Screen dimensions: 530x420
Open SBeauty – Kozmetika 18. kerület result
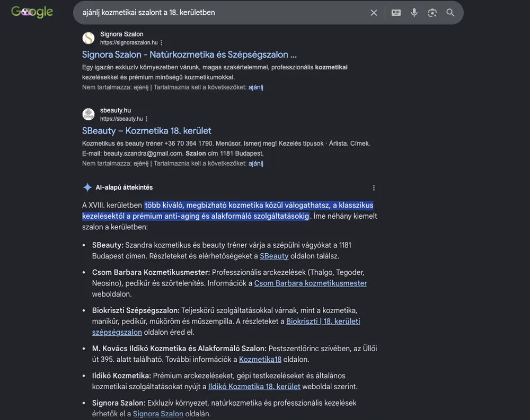pos(147,131)
